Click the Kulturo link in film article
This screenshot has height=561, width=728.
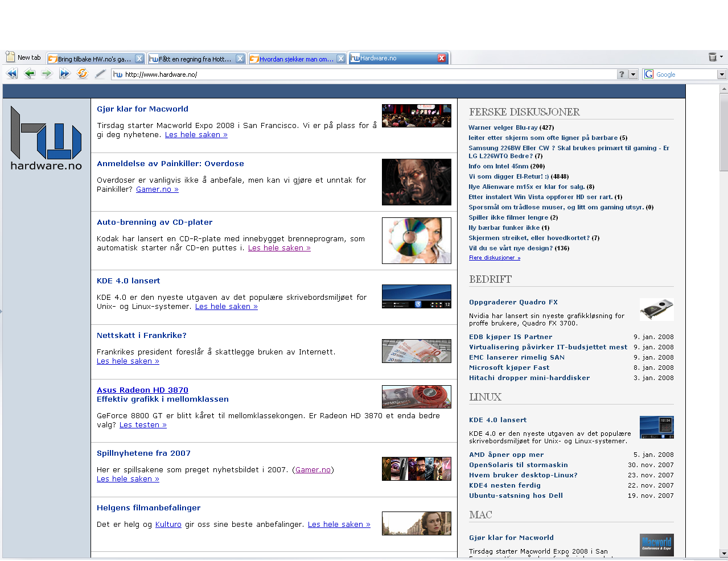(168, 524)
